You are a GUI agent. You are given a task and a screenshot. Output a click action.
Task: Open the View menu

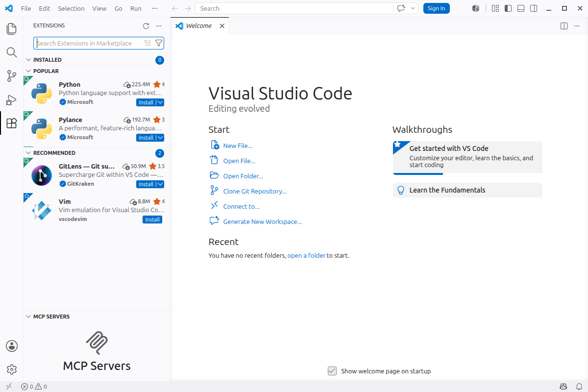pos(99,8)
